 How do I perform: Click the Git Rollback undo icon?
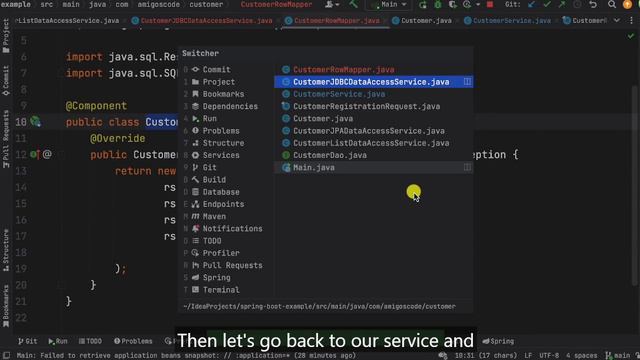click(x=593, y=4)
